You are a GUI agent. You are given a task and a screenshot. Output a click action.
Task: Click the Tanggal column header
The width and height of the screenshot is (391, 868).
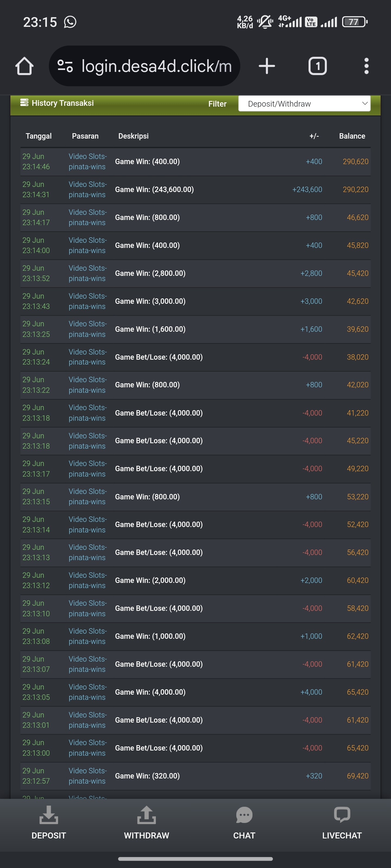tap(39, 136)
